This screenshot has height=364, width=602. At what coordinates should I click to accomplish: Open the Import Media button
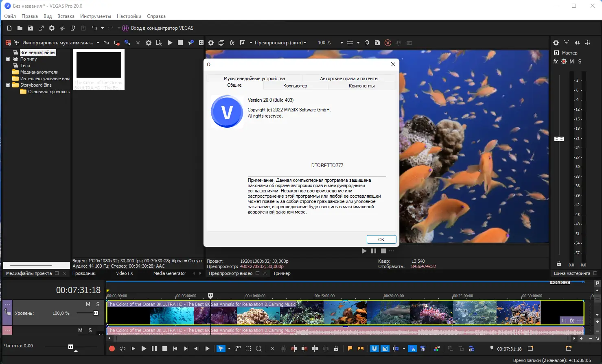53,43
